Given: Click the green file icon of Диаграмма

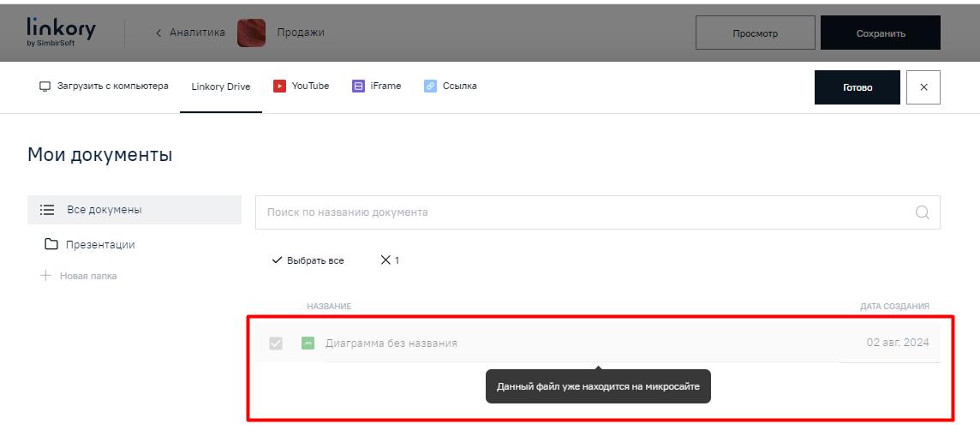Looking at the screenshot, I should pyautogui.click(x=308, y=343).
